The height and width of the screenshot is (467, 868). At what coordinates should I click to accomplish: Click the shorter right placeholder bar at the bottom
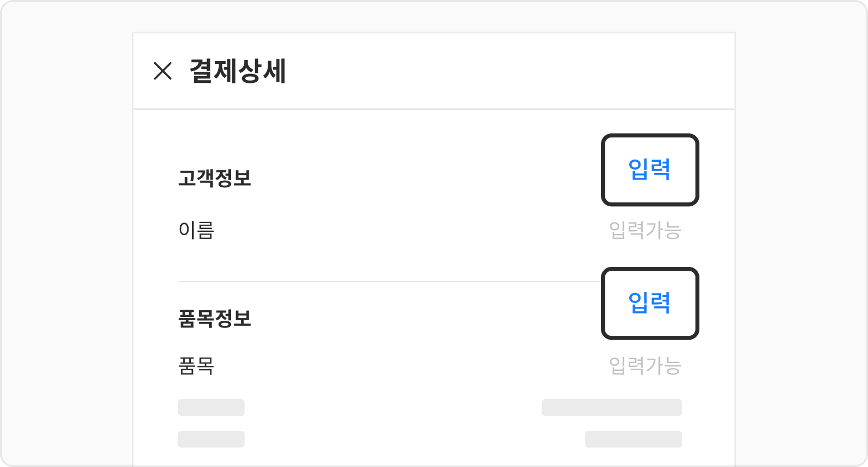633,439
